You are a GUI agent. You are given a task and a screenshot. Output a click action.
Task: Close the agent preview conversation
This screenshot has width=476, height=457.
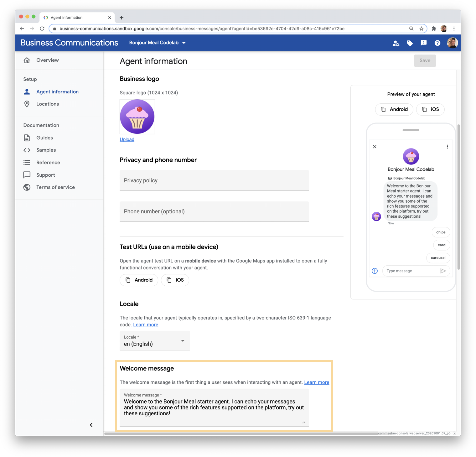[x=375, y=147]
